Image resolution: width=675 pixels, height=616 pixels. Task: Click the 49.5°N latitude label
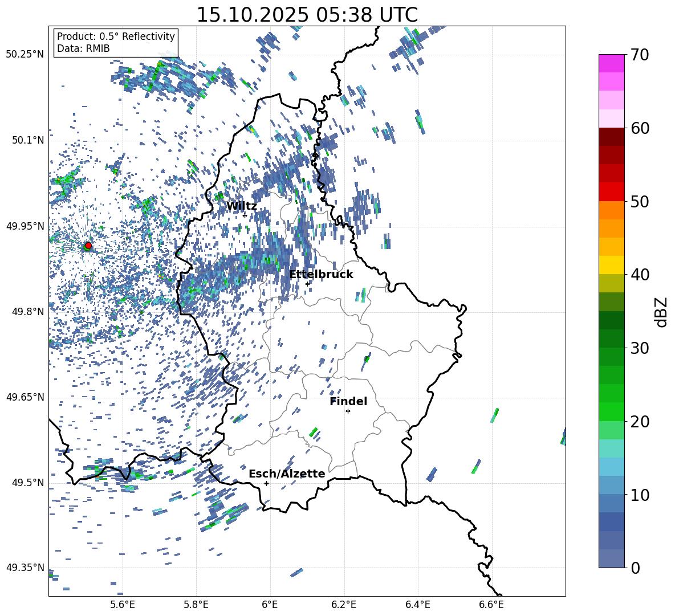(28, 483)
